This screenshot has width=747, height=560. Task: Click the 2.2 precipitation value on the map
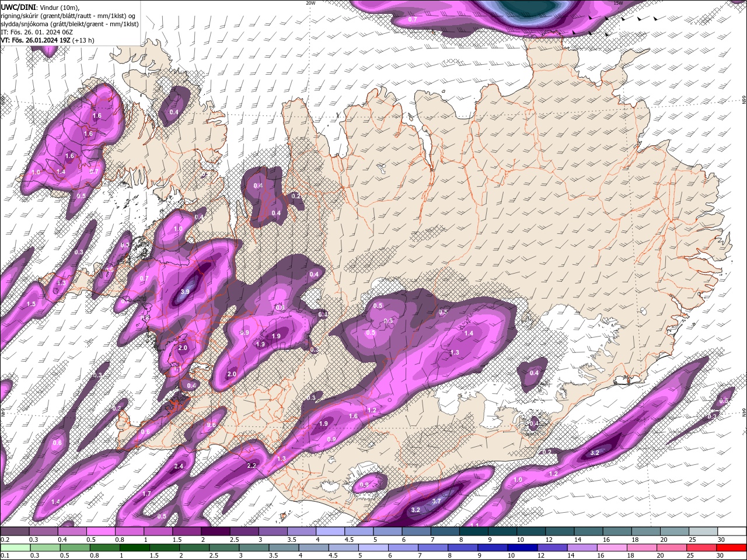[252, 466]
